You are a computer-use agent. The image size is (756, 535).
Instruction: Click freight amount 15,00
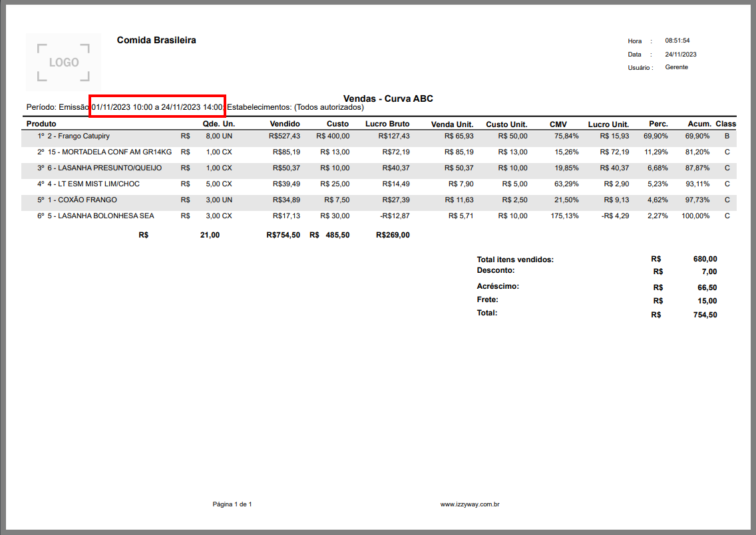coord(707,301)
